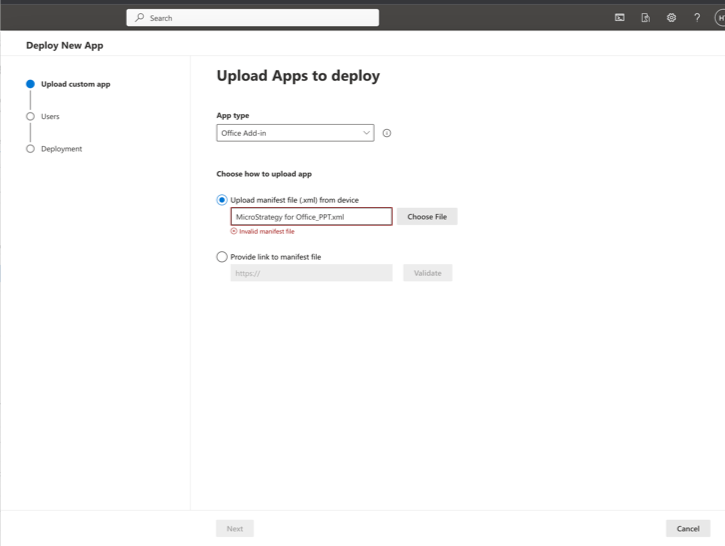The width and height of the screenshot is (725, 546).
Task: Click the App type dropdown chevron
Action: pos(366,133)
